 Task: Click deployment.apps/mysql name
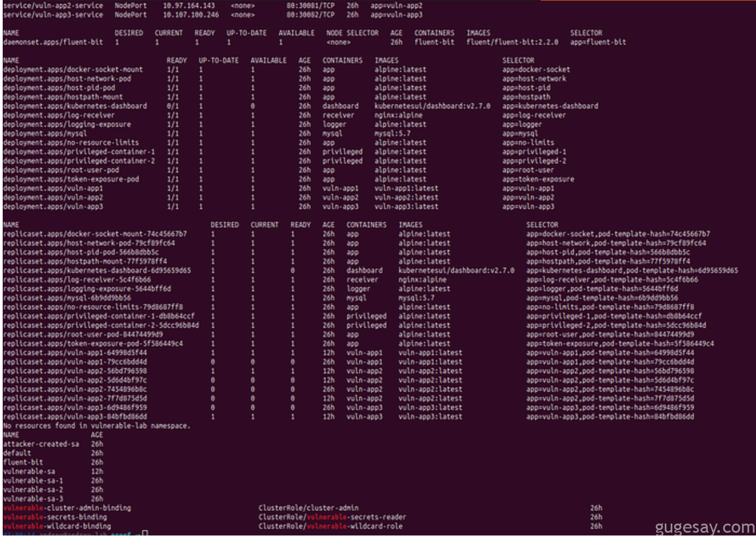coord(45,133)
